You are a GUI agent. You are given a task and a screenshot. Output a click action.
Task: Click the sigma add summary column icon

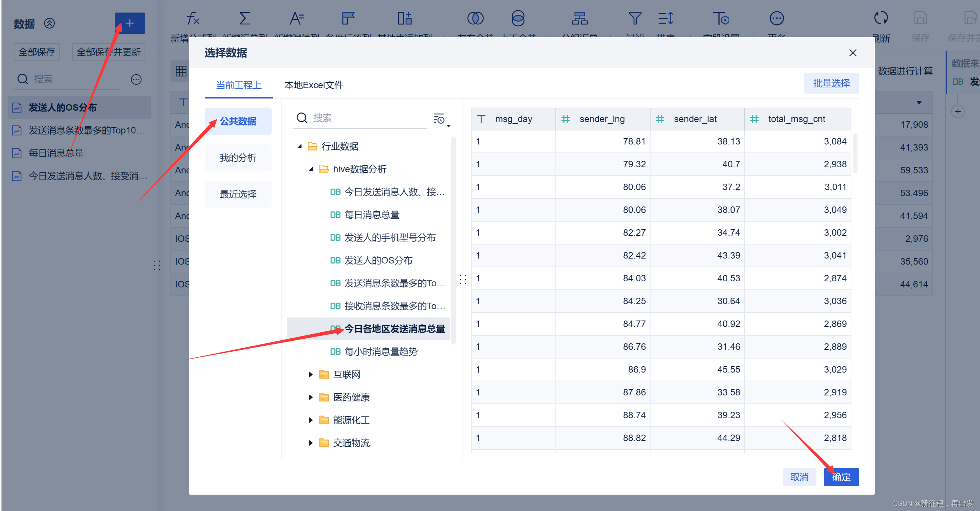[x=245, y=18]
